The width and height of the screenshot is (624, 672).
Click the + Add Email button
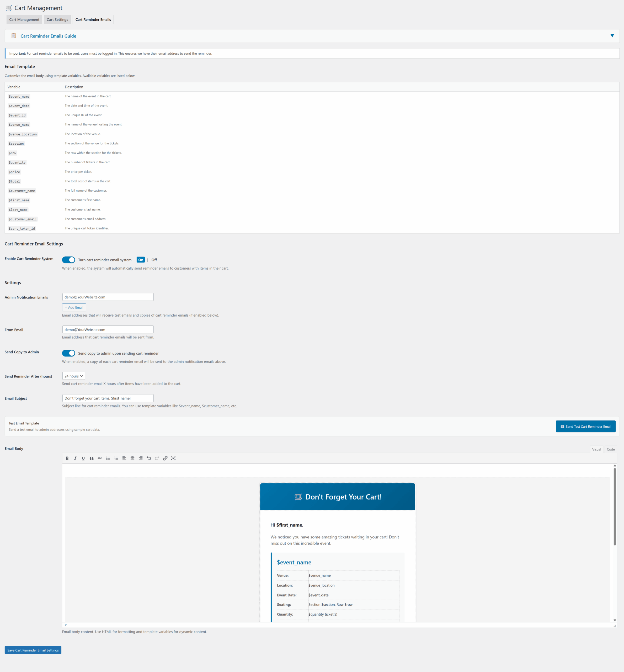pos(74,307)
